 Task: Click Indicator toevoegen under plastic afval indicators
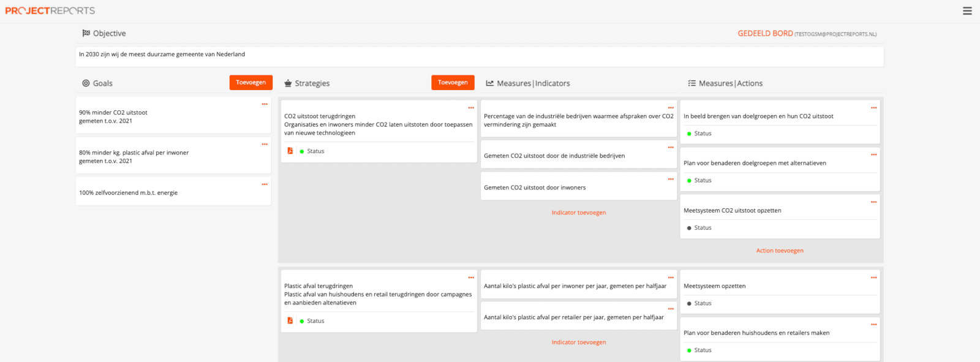click(x=579, y=342)
